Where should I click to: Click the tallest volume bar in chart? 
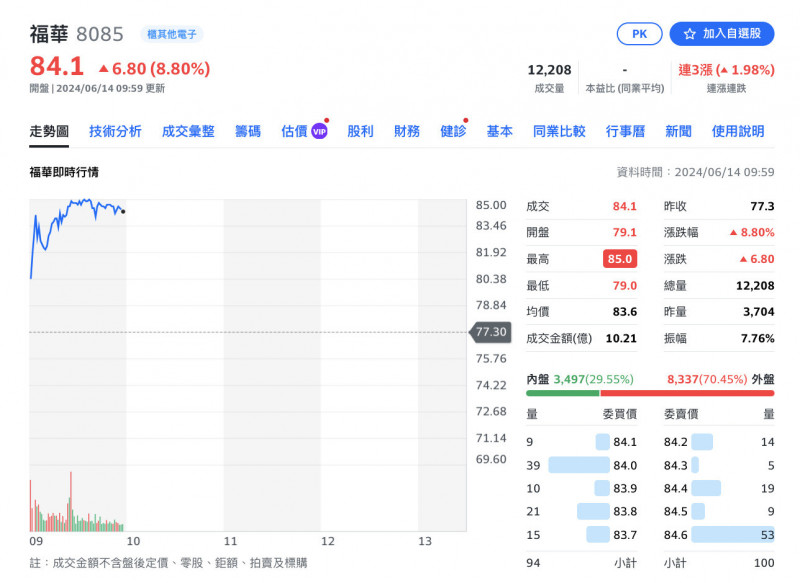point(71,501)
